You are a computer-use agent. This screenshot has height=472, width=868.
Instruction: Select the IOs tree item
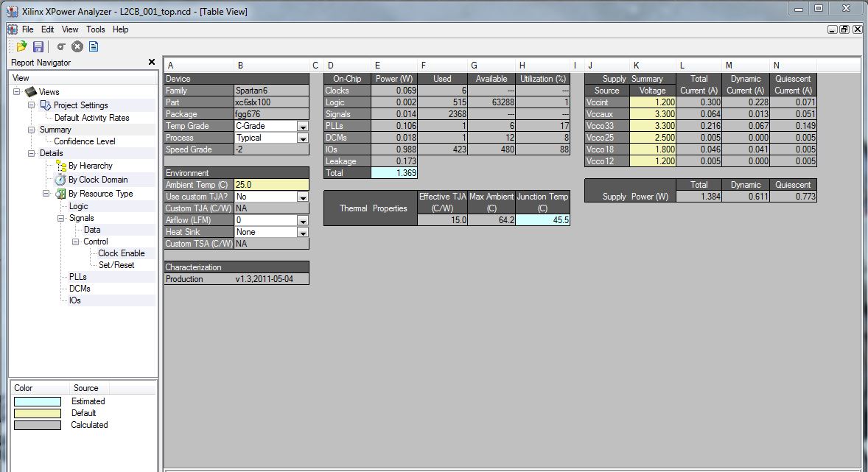[74, 300]
